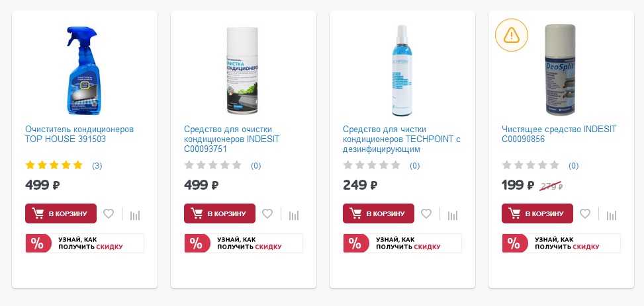Add INDESIT C00093751 to wishlist heart
The height and width of the screenshot is (306, 644).
tap(267, 213)
